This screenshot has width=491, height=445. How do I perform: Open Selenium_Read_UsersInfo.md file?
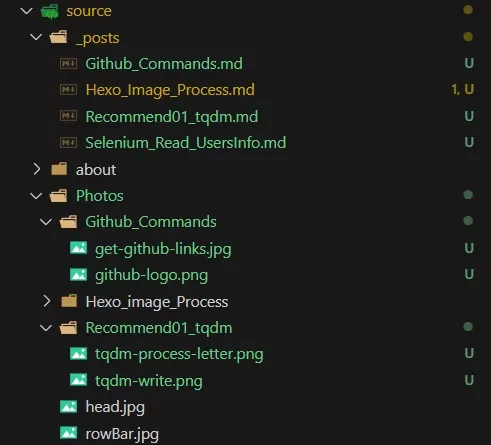click(186, 143)
